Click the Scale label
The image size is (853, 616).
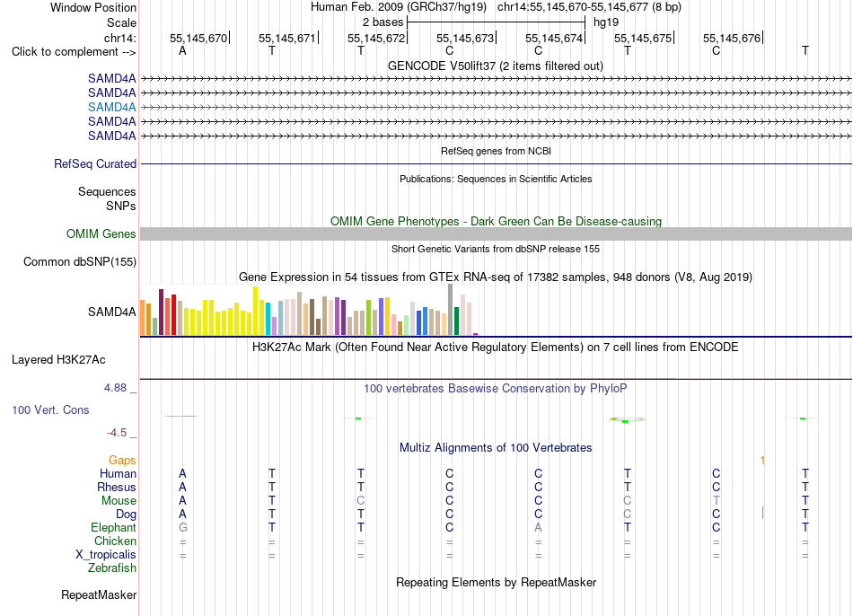(x=121, y=22)
